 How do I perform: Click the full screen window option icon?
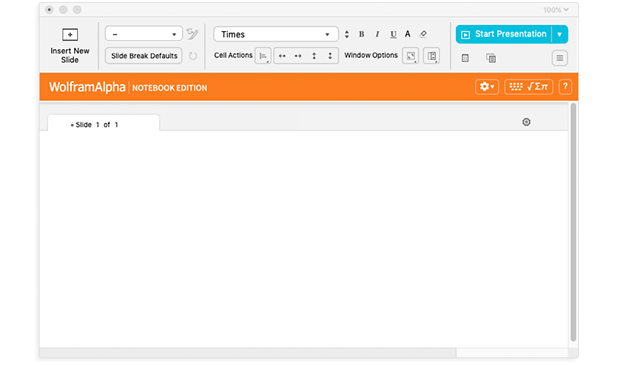(410, 56)
